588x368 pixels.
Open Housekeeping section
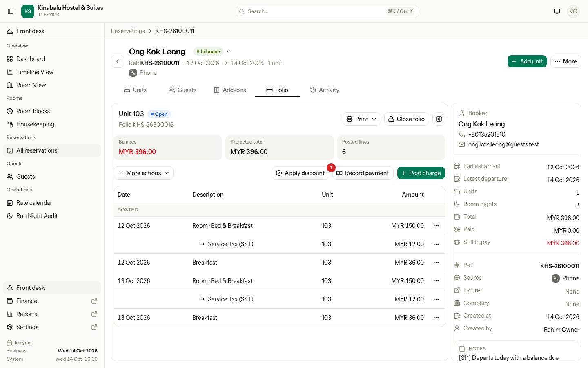52,124
